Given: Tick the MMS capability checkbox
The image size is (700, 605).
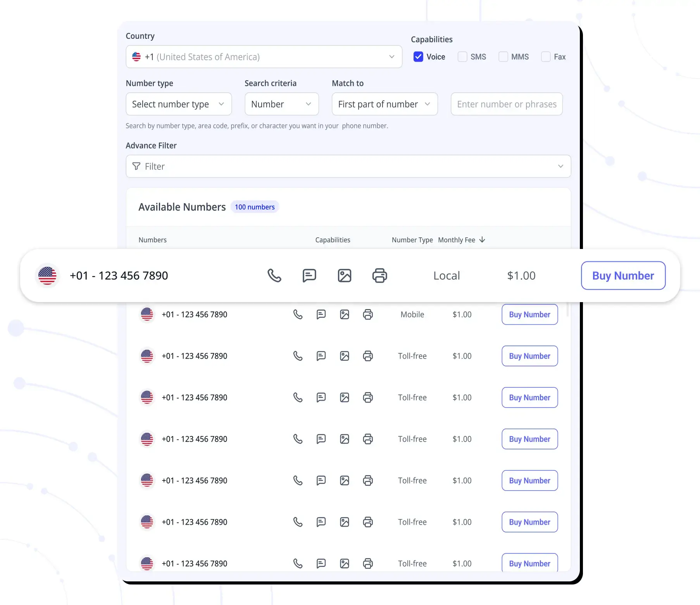Looking at the screenshot, I should click(503, 57).
